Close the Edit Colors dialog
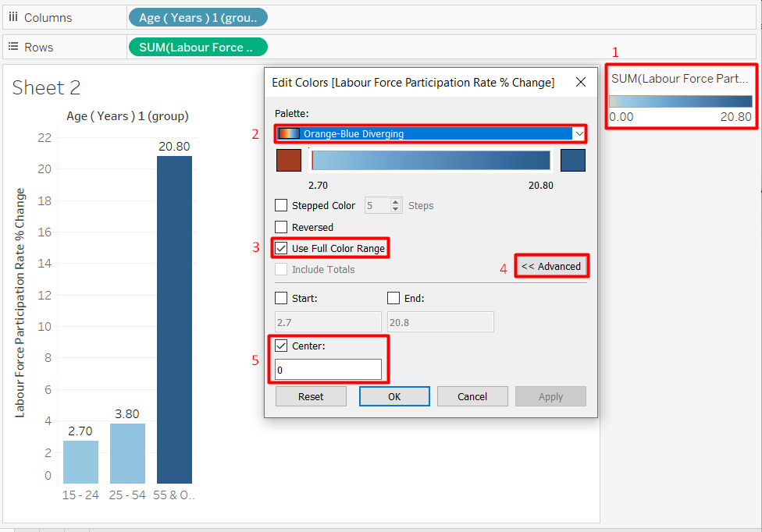762x532 pixels. click(x=580, y=82)
